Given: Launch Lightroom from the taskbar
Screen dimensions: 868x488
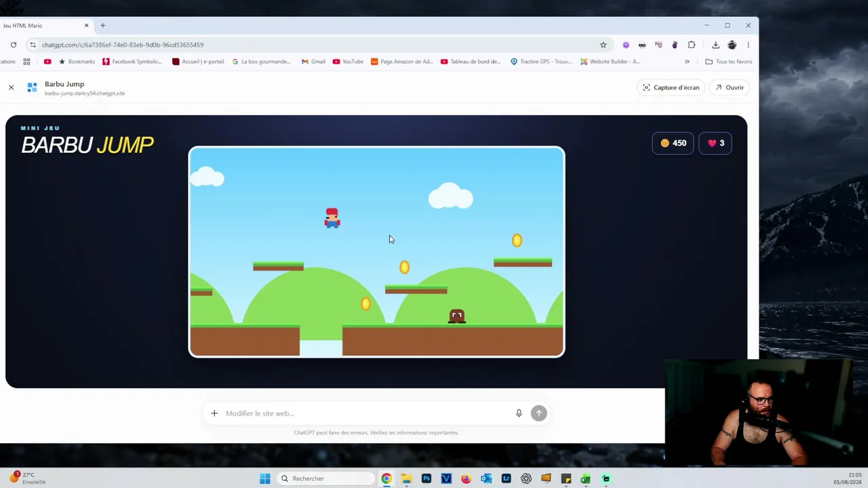Looking at the screenshot, I should tap(506, 479).
